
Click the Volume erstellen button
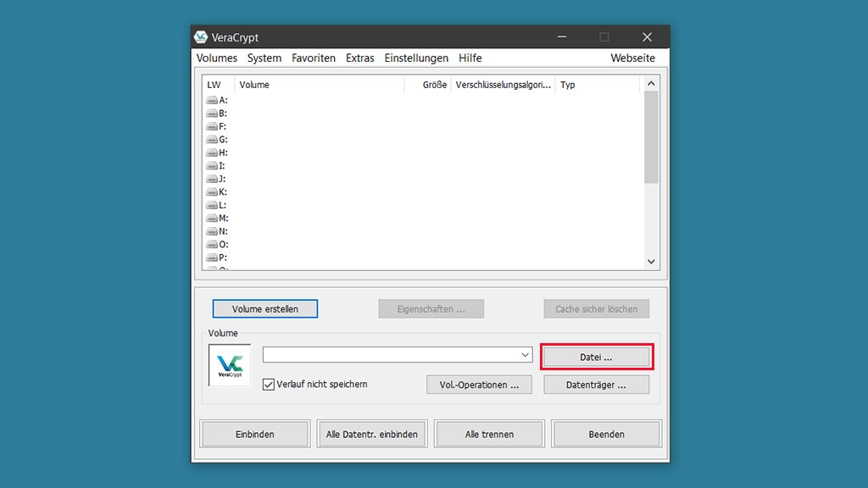point(265,308)
